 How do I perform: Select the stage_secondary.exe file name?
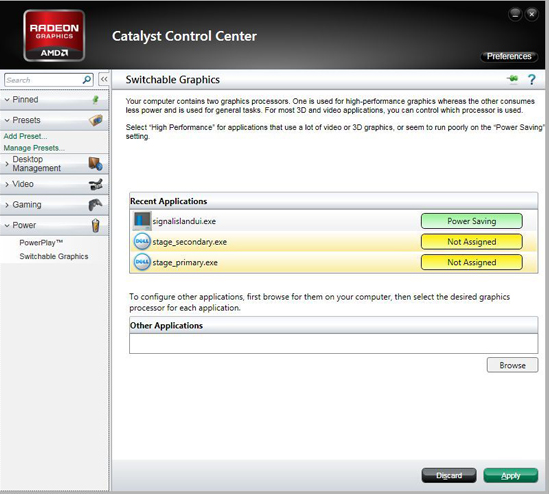pyautogui.click(x=189, y=242)
